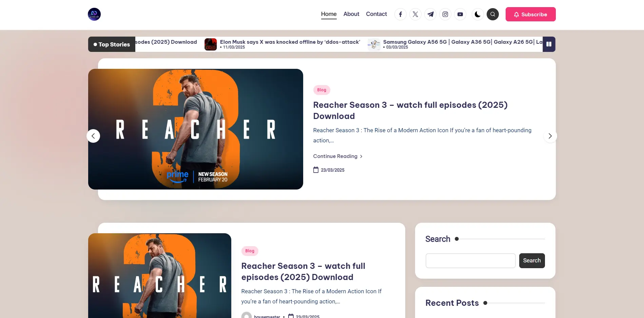Click the Elon Musk story thumbnail in ticker

[211, 44]
